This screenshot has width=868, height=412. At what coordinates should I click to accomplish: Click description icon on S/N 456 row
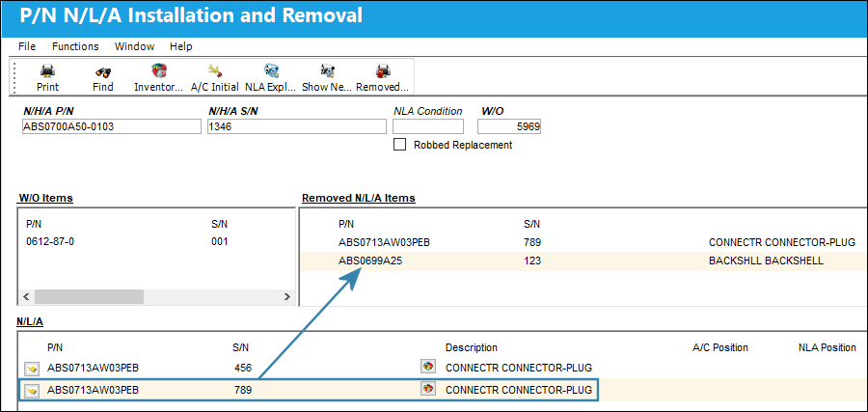(427, 366)
